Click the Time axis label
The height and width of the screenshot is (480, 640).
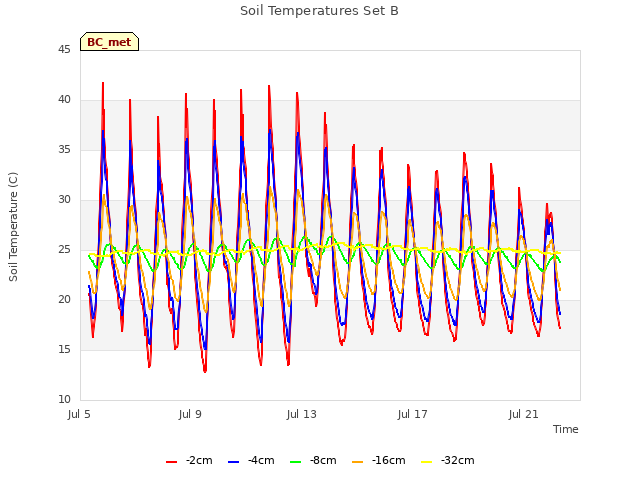point(566,429)
